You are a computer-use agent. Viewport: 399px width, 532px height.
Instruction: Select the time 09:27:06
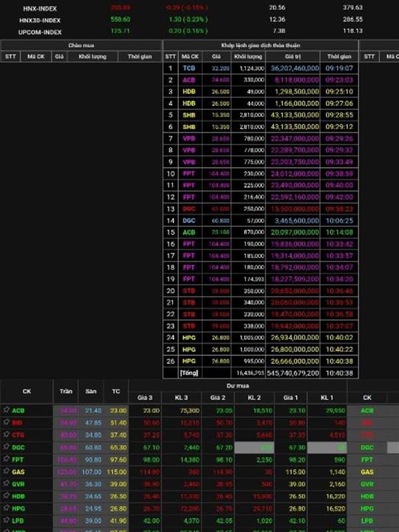339,104
